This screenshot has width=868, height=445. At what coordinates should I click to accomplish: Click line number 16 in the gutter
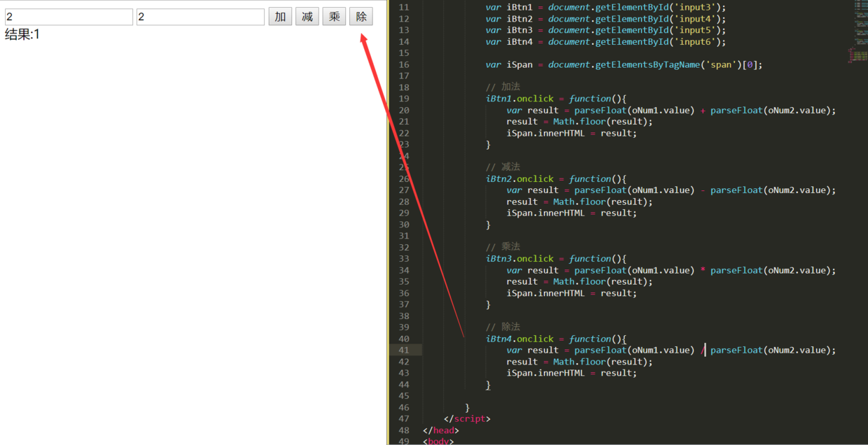pos(404,64)
